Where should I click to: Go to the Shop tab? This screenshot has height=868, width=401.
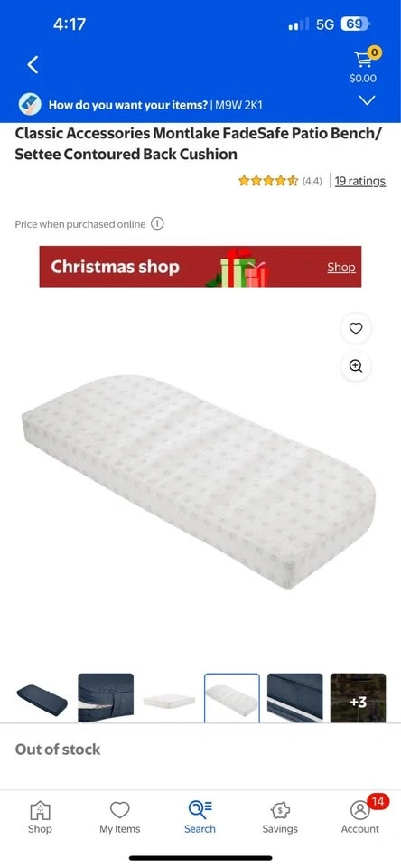click(40, 817)
